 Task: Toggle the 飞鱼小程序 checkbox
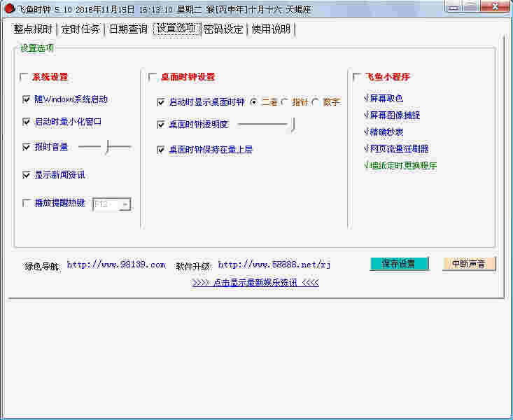(357, 77)
